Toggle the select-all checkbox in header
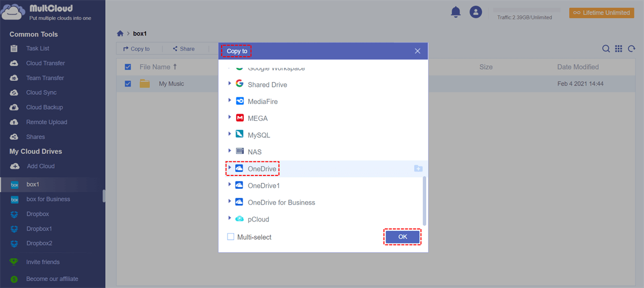Image resolution: width=644 pixels, height=288 pixels. pos(128,67)
